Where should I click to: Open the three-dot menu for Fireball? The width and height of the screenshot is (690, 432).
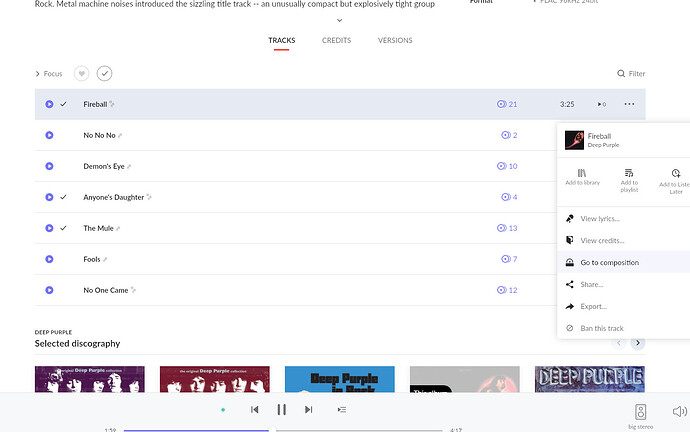point(629,104)
